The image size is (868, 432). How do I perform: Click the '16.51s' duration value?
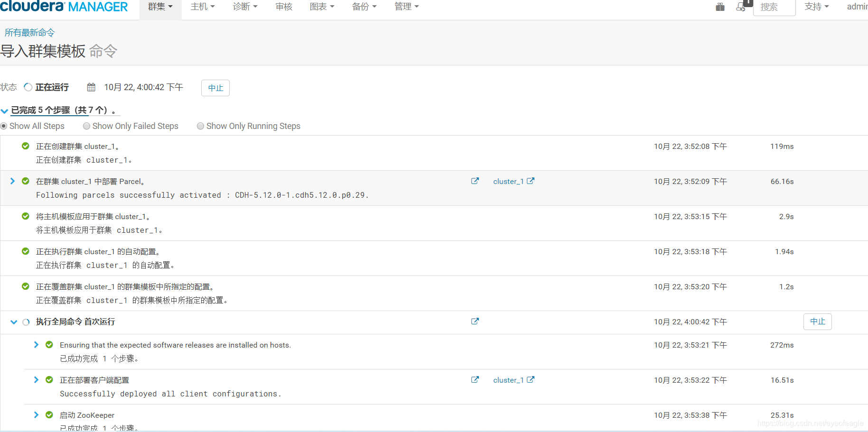(x=782, y=380)
